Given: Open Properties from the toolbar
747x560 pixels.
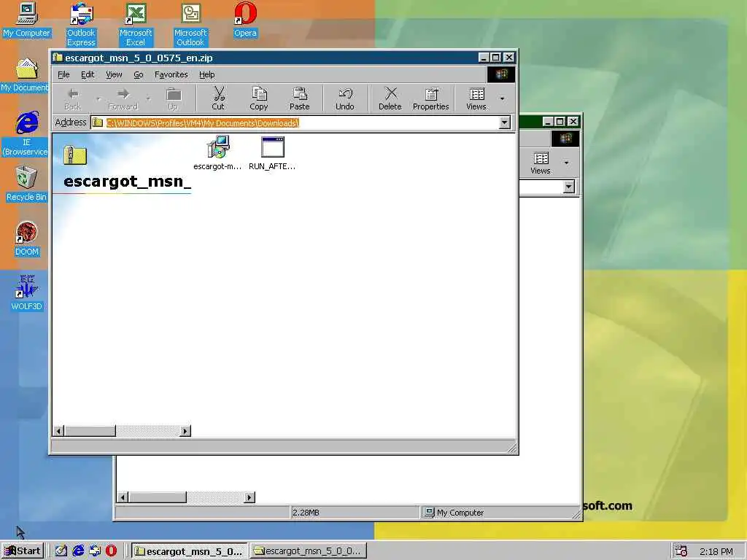Looking at the screenshot, I should [x=430, y=98].
